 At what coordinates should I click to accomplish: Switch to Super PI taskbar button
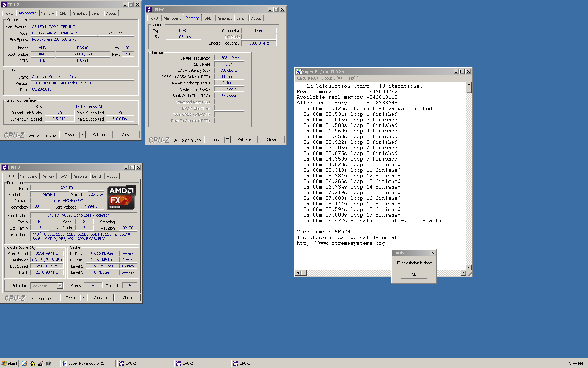[x=87, y=363]
